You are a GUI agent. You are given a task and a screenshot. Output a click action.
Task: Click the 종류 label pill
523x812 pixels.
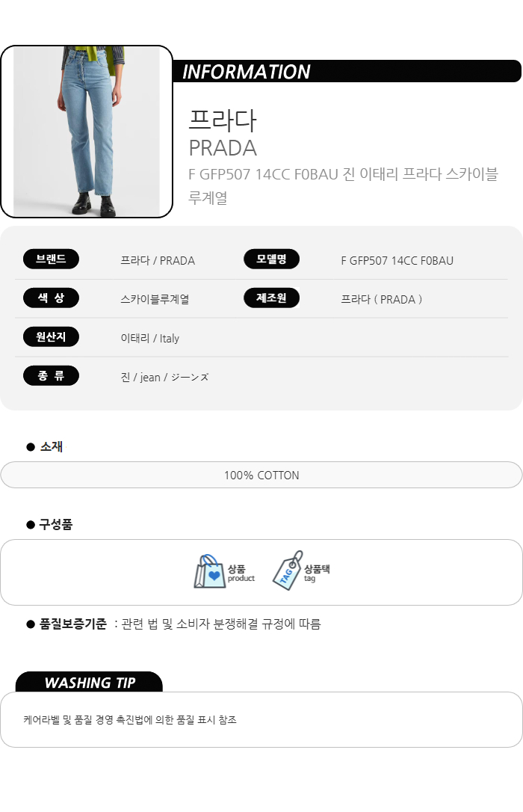[51, 376]
